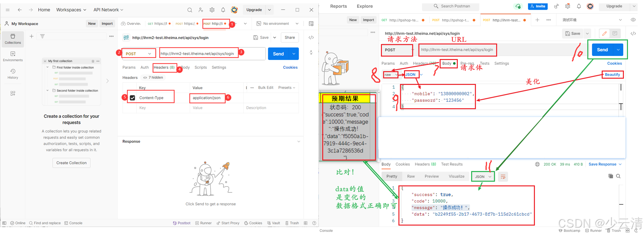Viewport: 644px width, 234px height.
Task: Open No environment dropdown
Action: (277, 23)
